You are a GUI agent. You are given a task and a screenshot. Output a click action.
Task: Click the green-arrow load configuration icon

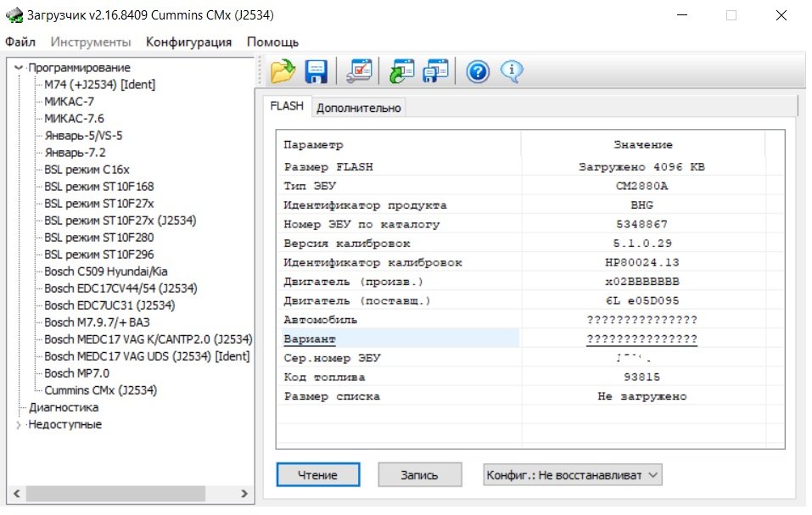401,72
